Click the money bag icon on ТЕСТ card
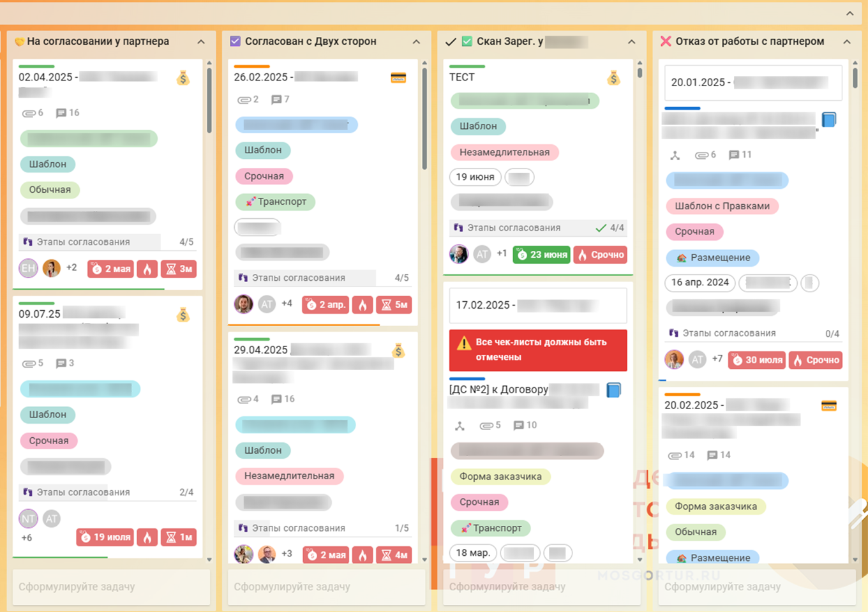The image size is (868, 612). pos(613,78)
